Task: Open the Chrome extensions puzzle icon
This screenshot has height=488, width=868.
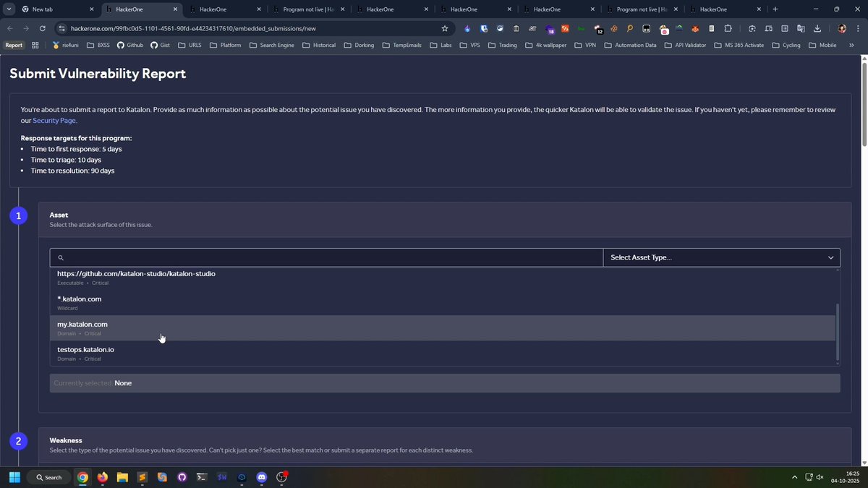Action: pos(728,28)
